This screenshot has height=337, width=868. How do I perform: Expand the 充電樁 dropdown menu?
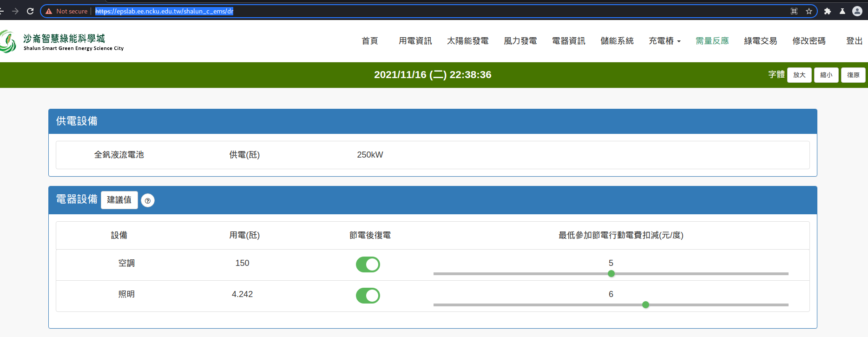coord(664,41)
